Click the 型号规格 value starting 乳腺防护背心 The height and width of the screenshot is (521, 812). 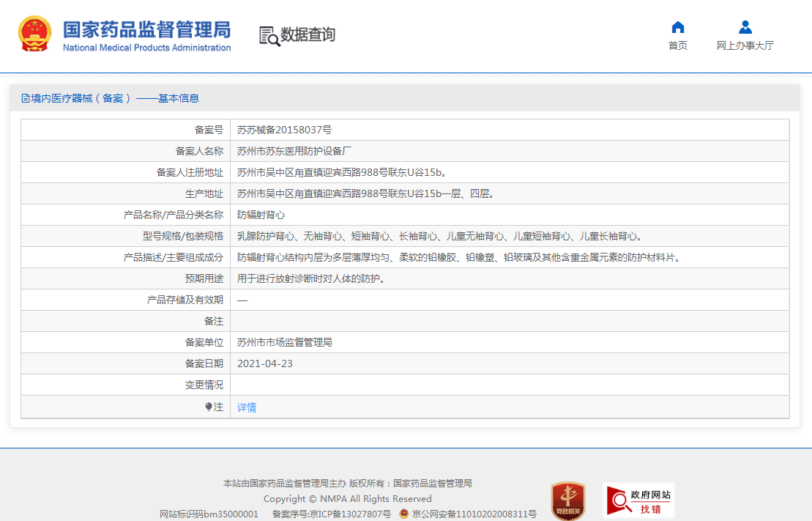pos(440,236)
